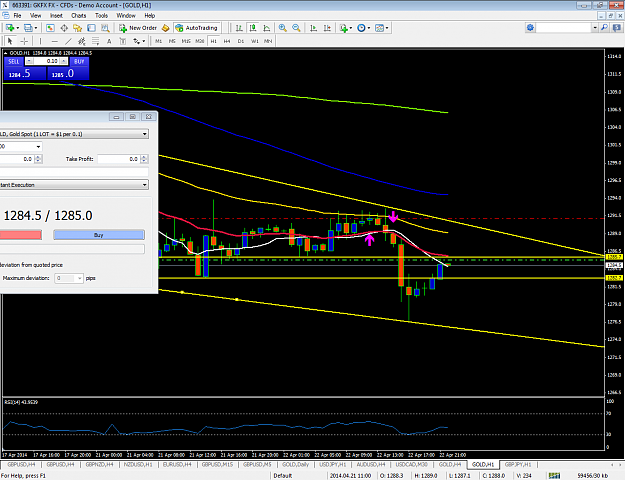
Task: Switch to the GOLD,Daily chart tab
Action: pyautogui.click(x=295, y=464)
